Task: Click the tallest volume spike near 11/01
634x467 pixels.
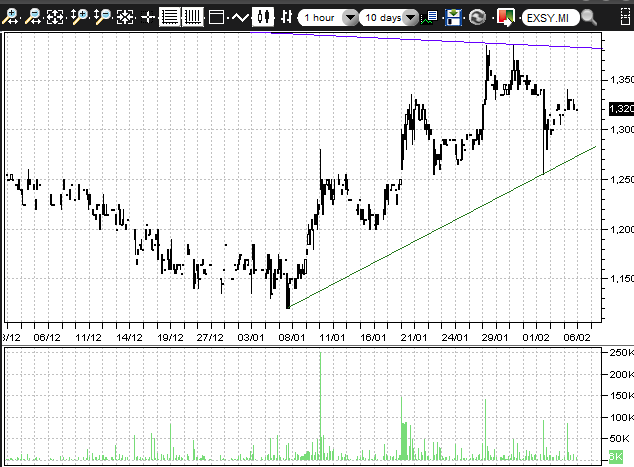Action: pos(321,404)
